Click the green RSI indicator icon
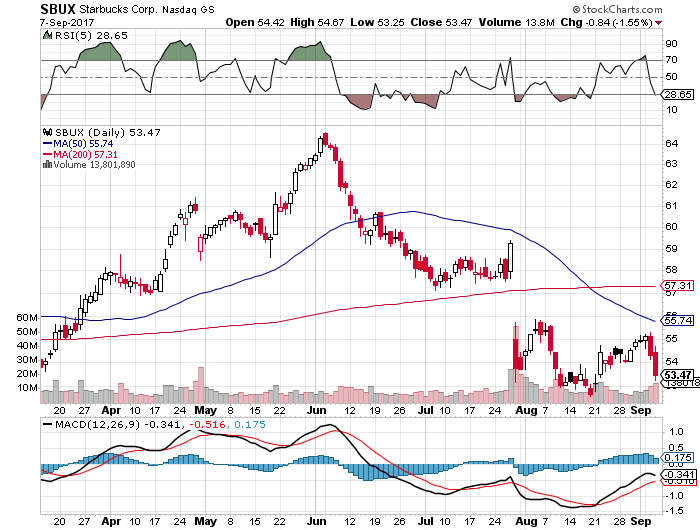The width and height of the screenshot is (700, 530). pyautogui.click(x=47, y=35)
